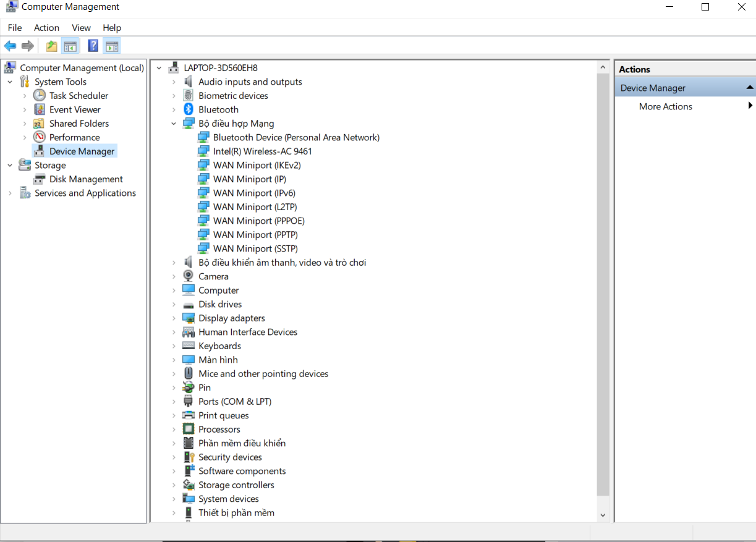Screen dimensions: 756x542
Task: Select Disk Management in the tree
Action: pyautogui.click(x=86, y=179)
